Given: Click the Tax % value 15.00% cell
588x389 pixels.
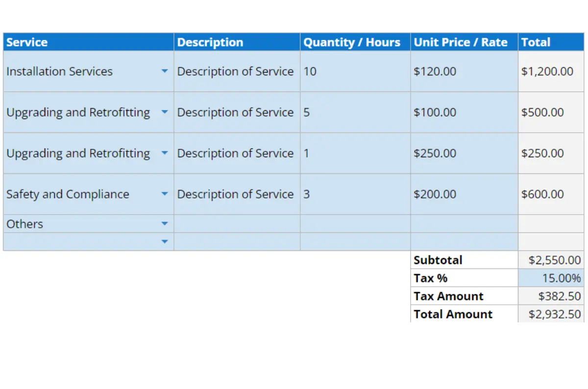Looking at the screenshot, I should pyautogui.click(x=552, y=278).
